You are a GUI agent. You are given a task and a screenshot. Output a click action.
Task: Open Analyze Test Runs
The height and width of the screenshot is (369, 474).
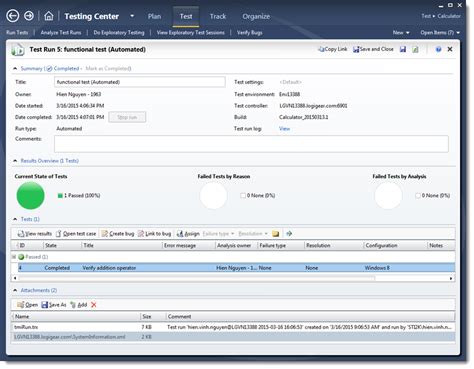(61, 33)
